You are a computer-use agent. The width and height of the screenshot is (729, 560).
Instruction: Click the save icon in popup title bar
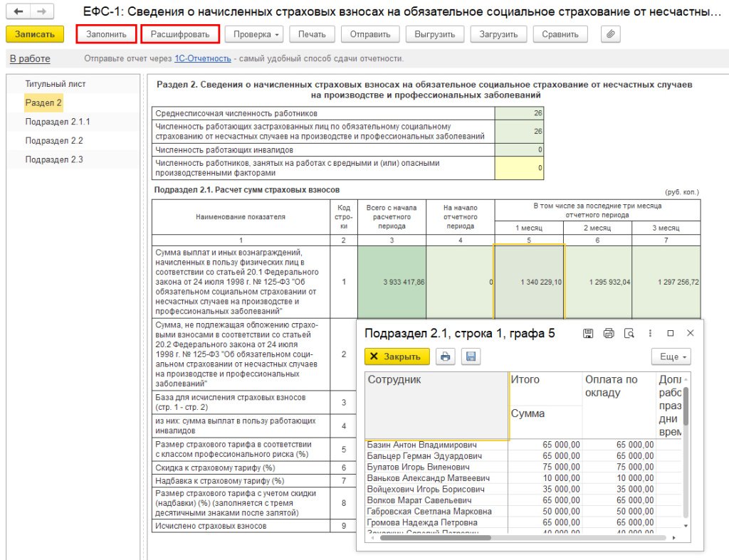(x=587, y=333)
